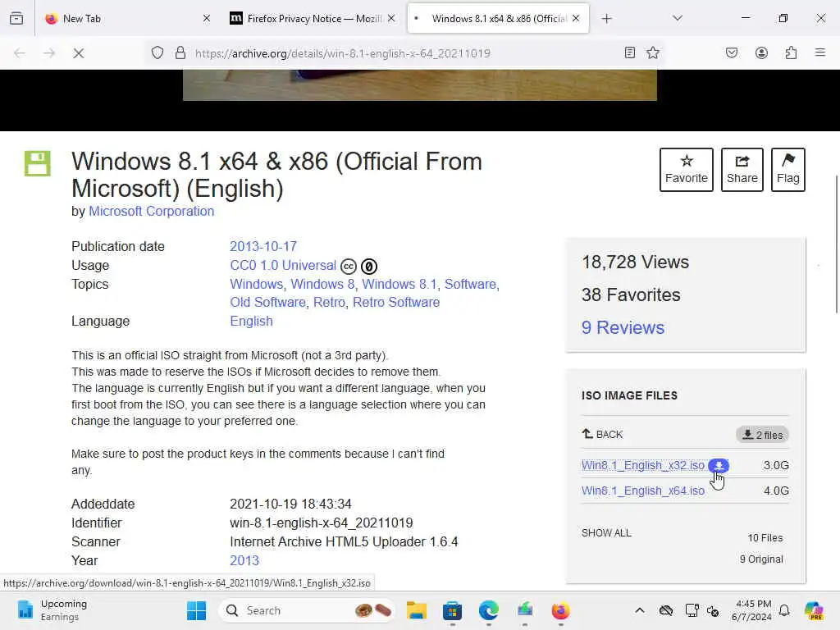Click the Win8.1_English_x32.iso link
The image size is (840, 630).
coord(643,466)
